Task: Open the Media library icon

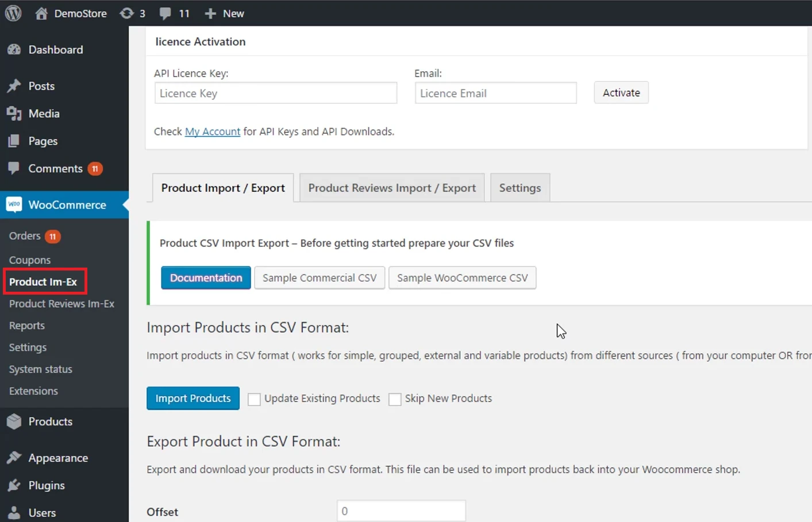Action: pos(14,113)
